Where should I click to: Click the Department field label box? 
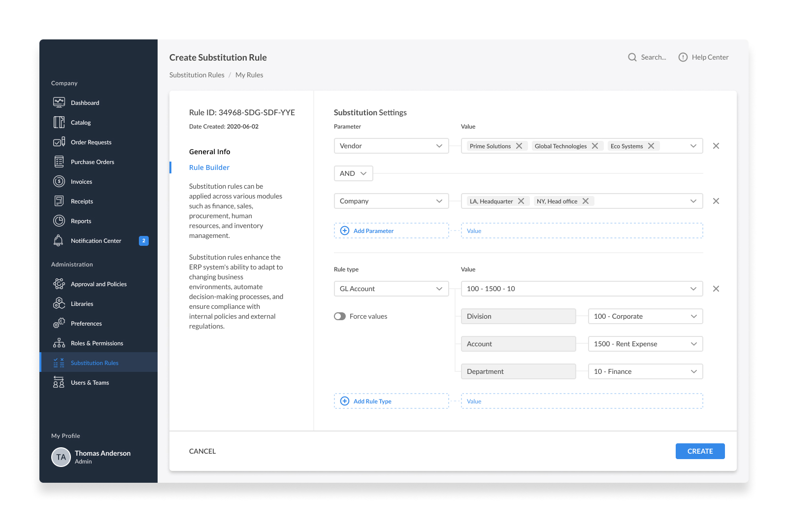pos(519,371)
